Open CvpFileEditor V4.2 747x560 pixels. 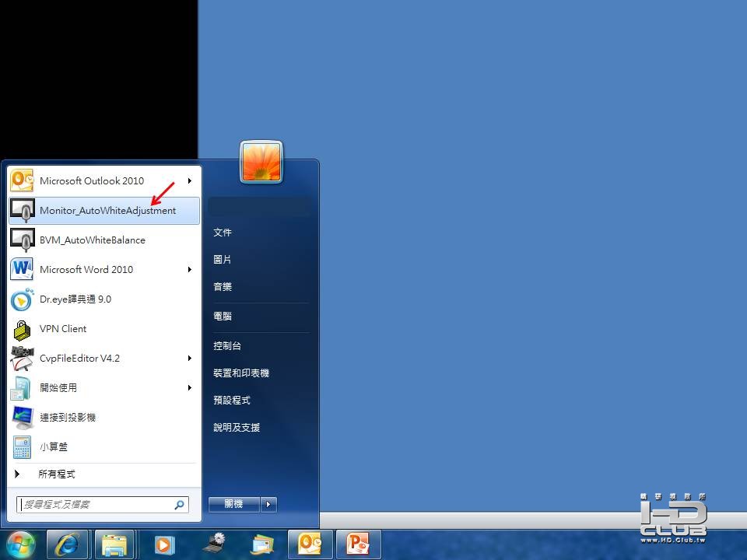pos(104,358)
